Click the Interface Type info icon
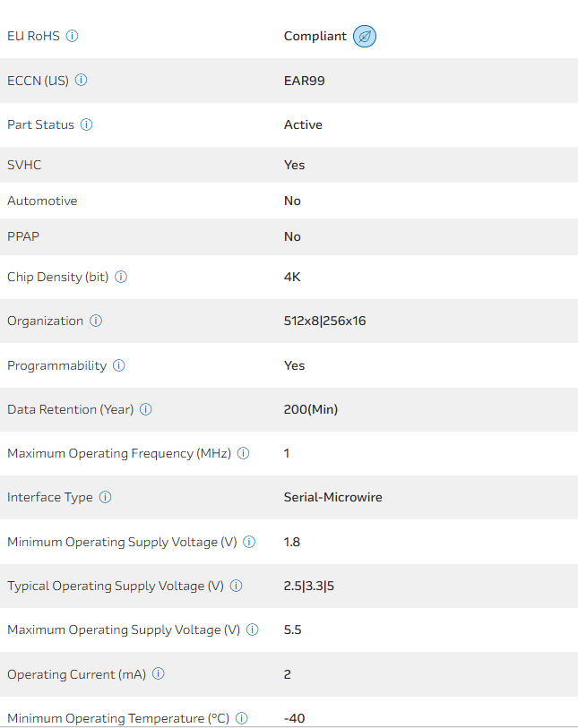Viewport: 578px width, 728px height. (106, 497)
